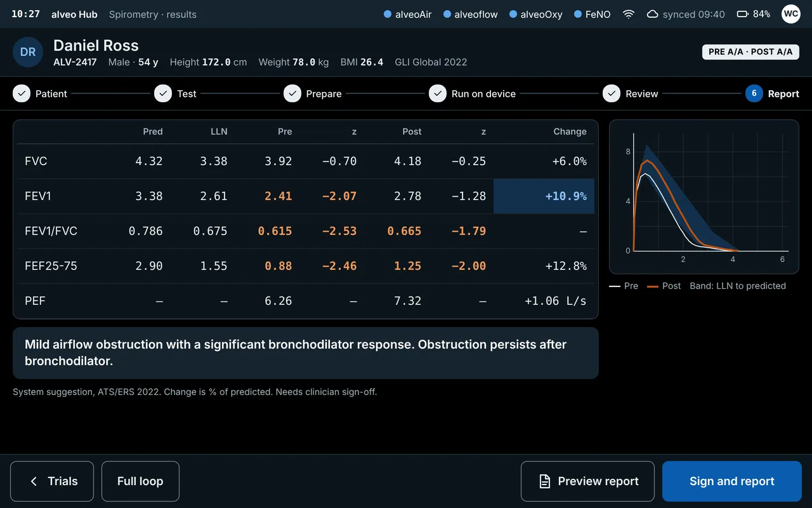812x508 pixels.
Task: Click the FEF25-75 change +12.8%
Action: (x=566, y=266)
